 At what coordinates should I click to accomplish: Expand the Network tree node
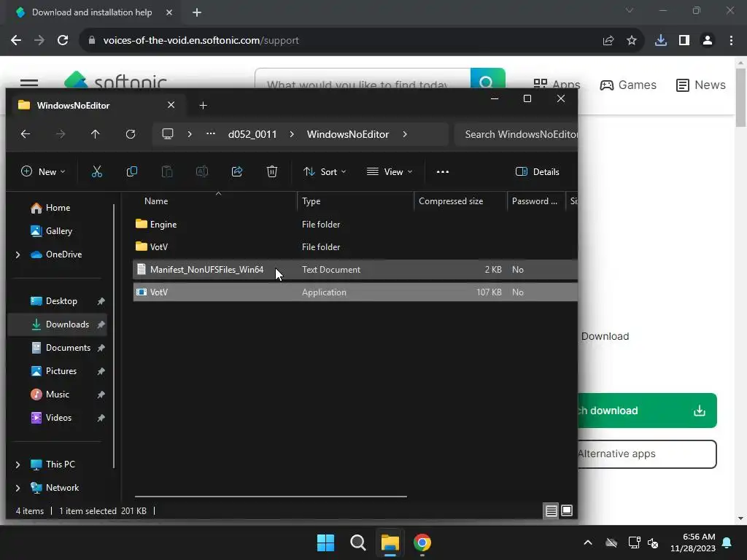pos(18,488)
